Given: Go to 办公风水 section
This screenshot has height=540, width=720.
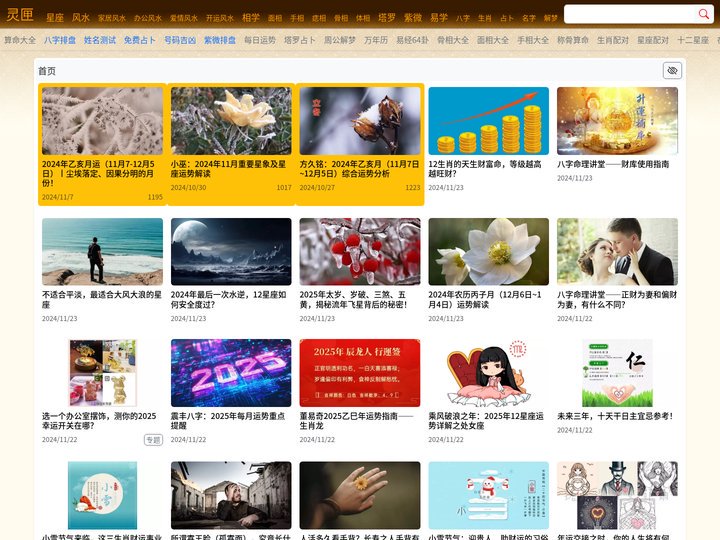Looking at the screenshot, I should 148,18.
